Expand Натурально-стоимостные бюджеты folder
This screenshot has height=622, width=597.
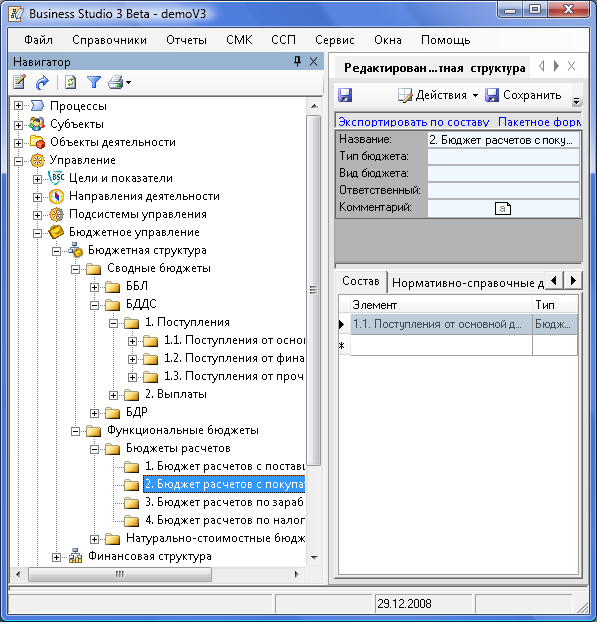pyautogui.click(x=94, y=539)
